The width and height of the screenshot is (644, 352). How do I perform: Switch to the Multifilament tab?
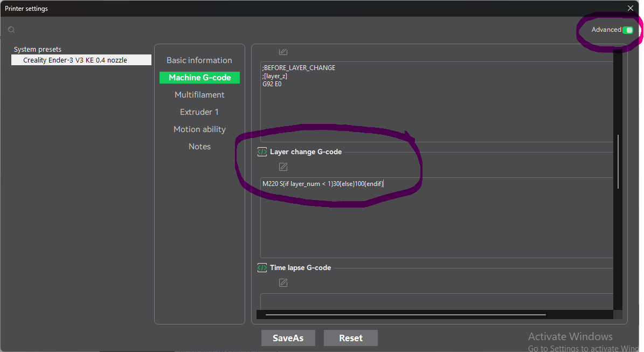tap(199, 95)
